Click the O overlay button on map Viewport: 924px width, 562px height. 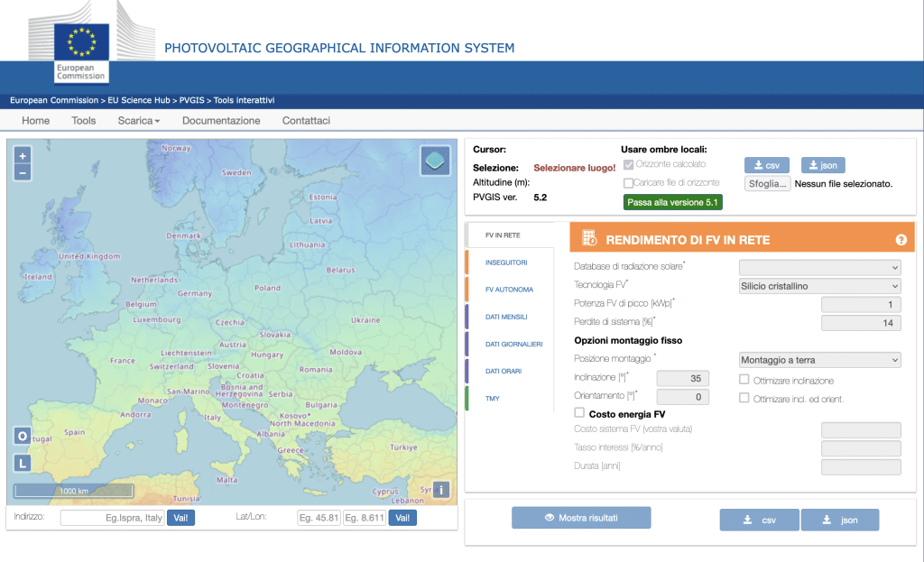click(23, 436)
